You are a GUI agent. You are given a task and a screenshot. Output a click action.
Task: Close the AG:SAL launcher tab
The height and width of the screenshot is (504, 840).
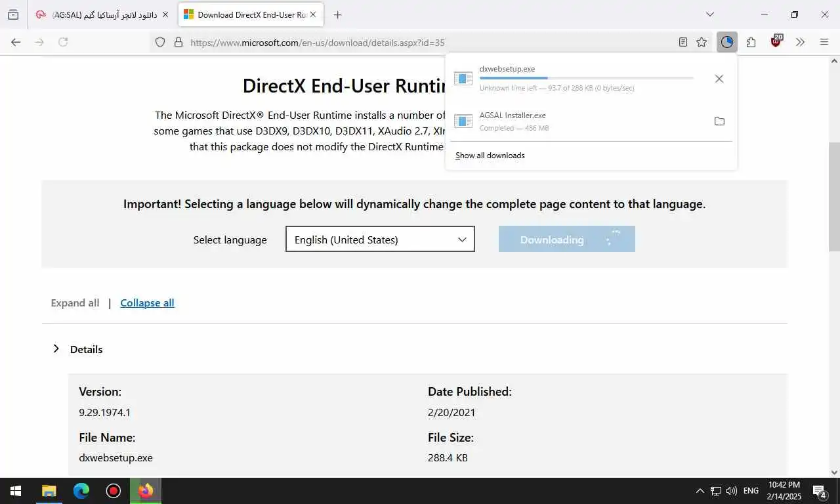tap(165, 14)
